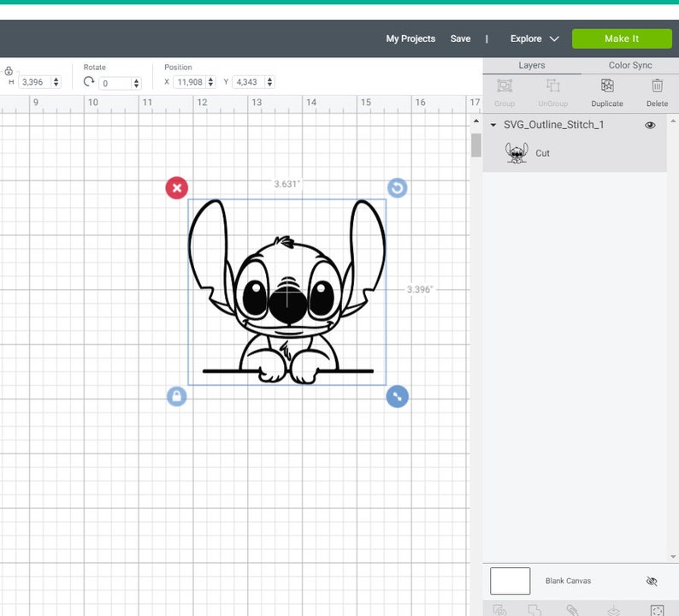Select the Stitch Cut layer thumbnail

click(x=517, y=153)
